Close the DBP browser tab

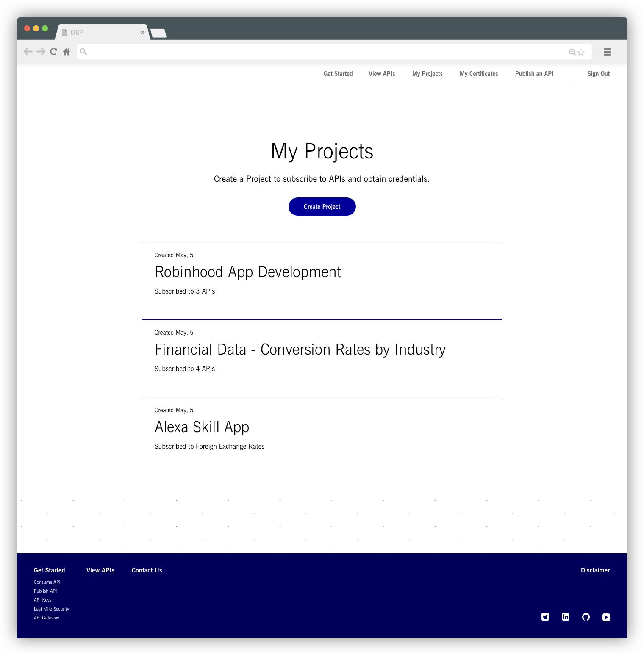click(142, 32)
